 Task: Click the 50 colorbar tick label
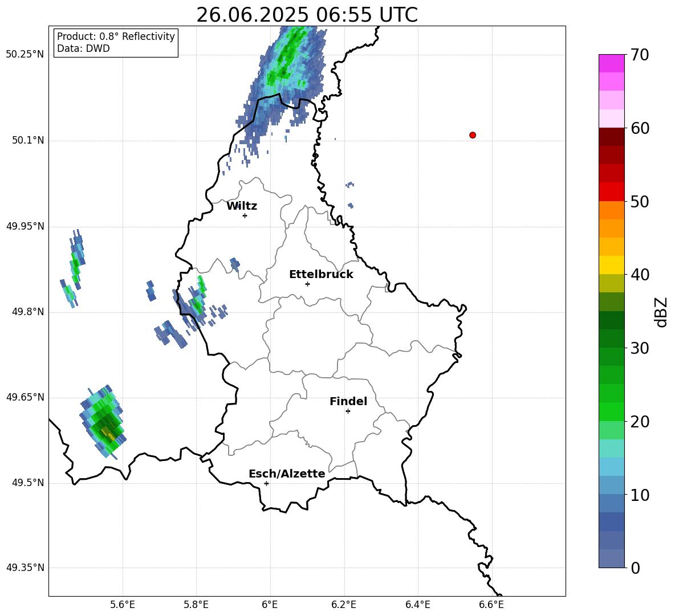click(x=640, y=202)
